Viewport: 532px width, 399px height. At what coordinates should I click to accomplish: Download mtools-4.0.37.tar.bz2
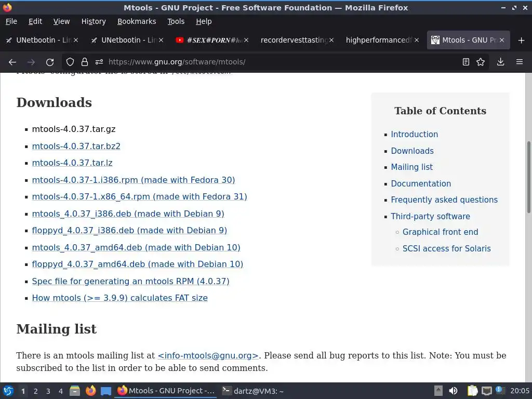pyautogui.click(x=76, y=146)
